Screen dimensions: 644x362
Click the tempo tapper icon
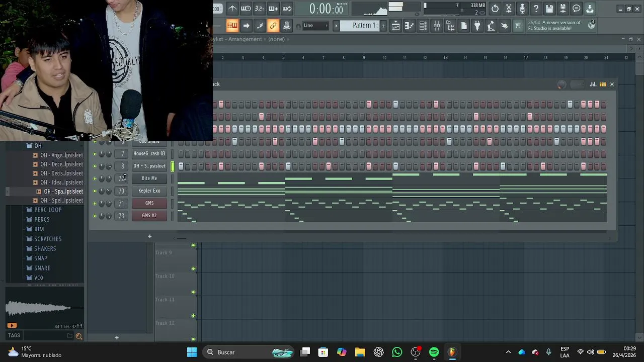click(491, 26)
